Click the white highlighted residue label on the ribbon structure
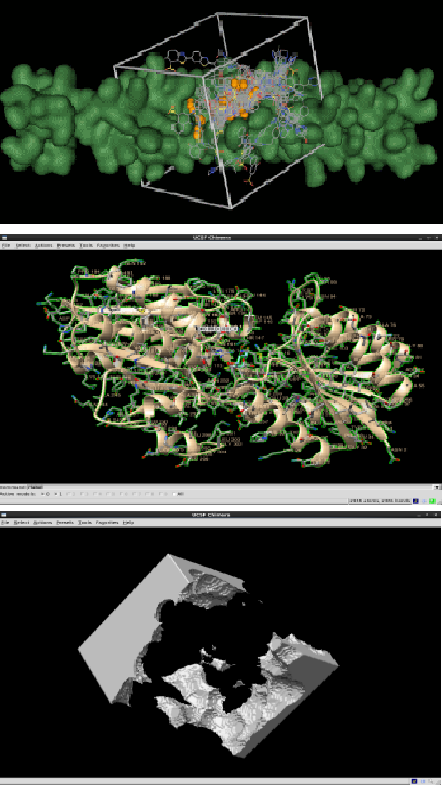The image size is (443, 788). [218, 329]
